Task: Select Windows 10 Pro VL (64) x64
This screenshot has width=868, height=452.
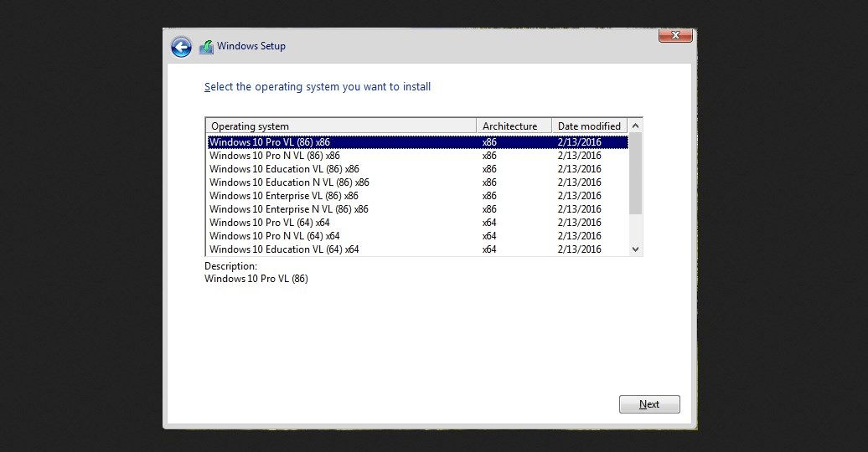Action: (x=269, y=223)
